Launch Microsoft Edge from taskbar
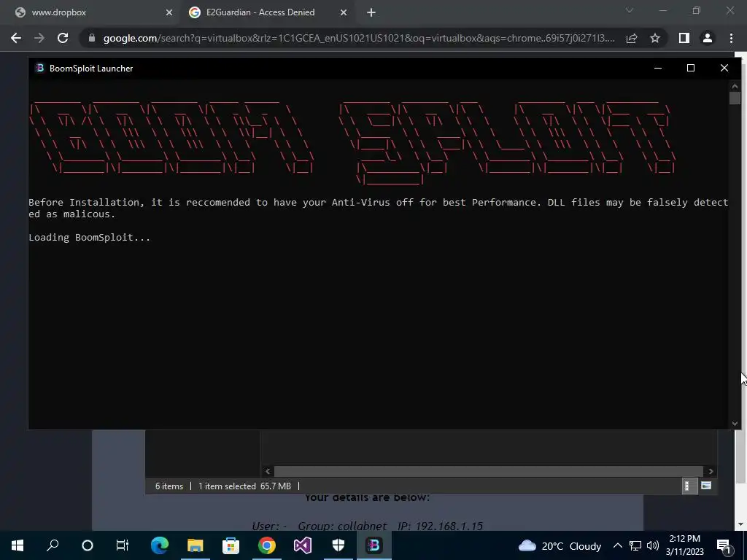 [x=160, y=545]
